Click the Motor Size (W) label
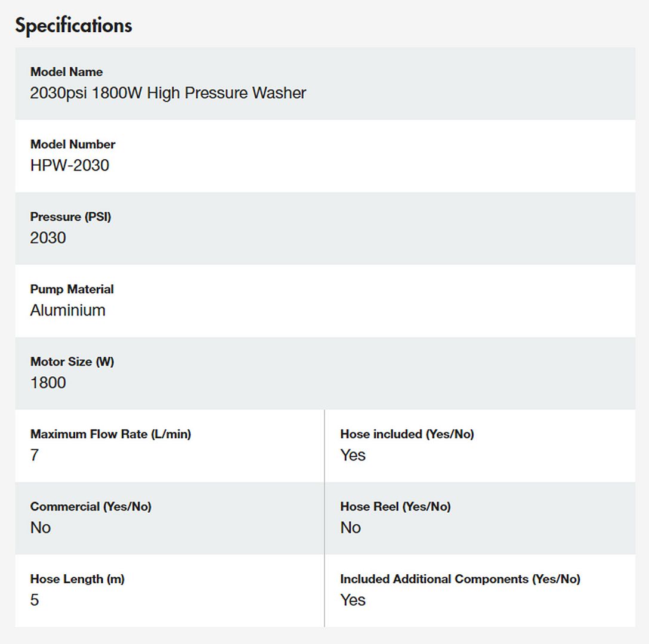 [72, 362]
